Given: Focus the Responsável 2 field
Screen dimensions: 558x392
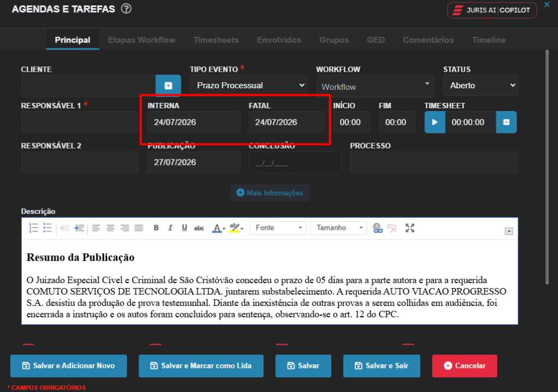Looking at the screenshot, I should tap(80, 162).
